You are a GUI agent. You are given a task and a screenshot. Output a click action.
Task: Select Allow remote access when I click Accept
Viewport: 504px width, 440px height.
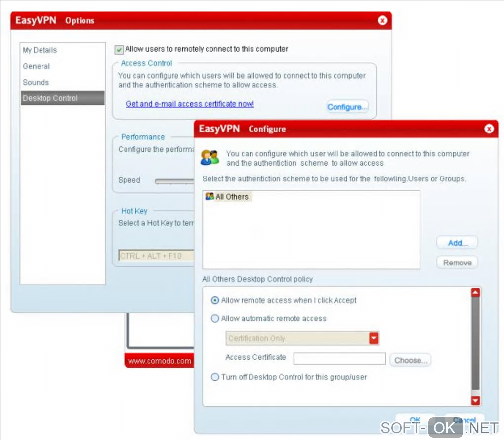click(215, 300)
